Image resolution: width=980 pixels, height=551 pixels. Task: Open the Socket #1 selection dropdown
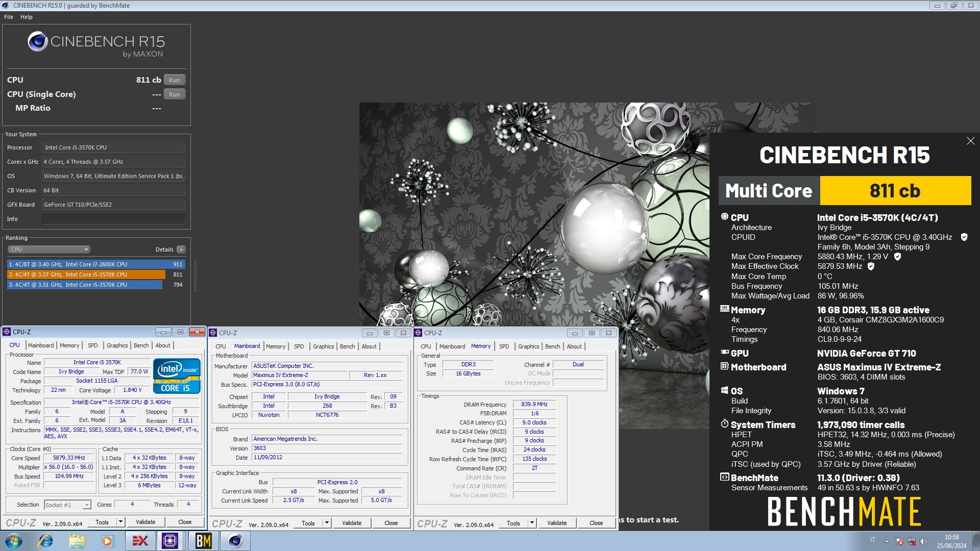click(67, 505)
